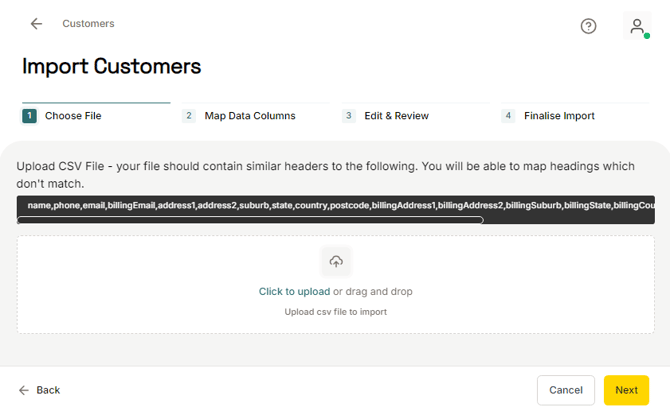Jump to the Finalise Import step
670x411 pixels.
(558, 116)
